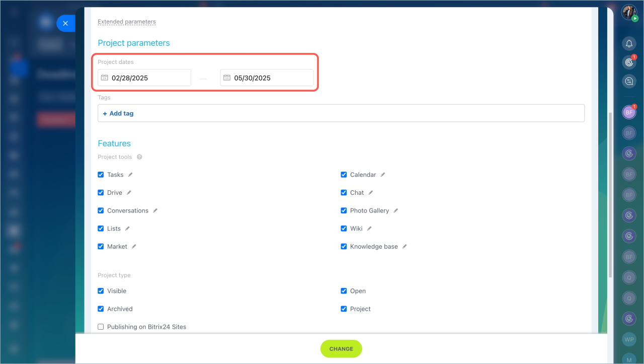Open the end date picker 05/30/2025
This screenshot has width=644, height=364.
click(267, 78)
